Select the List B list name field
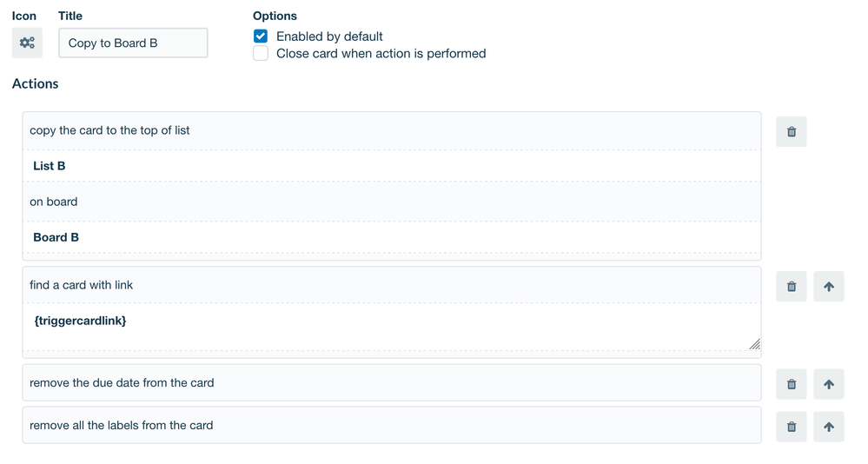This screenshot has height=464, width=868. [391, 166]
